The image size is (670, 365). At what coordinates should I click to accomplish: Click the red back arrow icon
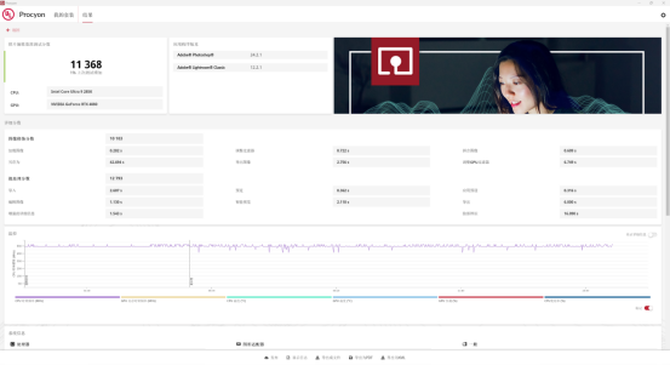8,30
